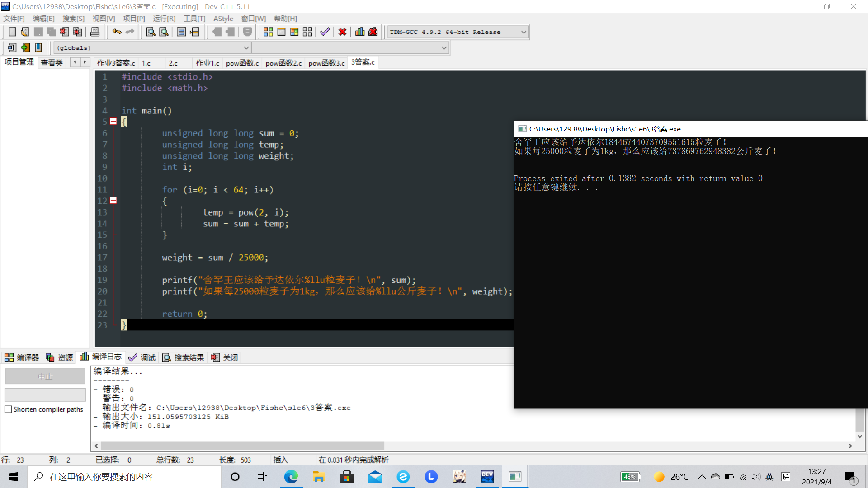Click the first icon on second toolbar row

pyautogui.click(x=12, y=47)
